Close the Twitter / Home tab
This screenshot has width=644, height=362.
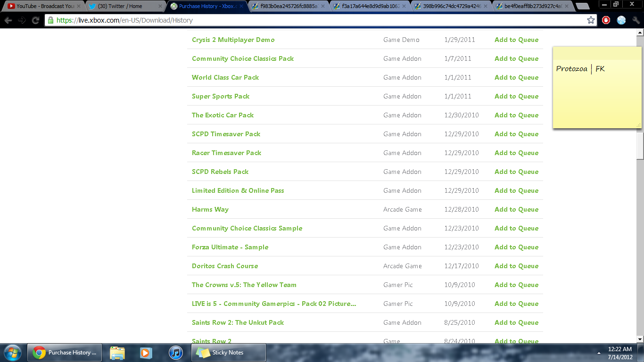[160, 7]
